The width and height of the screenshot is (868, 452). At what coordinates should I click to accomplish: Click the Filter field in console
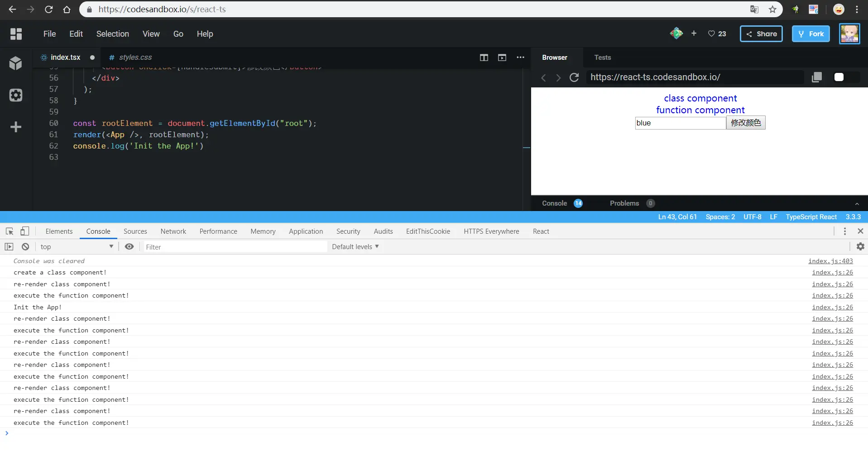click(x=235, y=247)
